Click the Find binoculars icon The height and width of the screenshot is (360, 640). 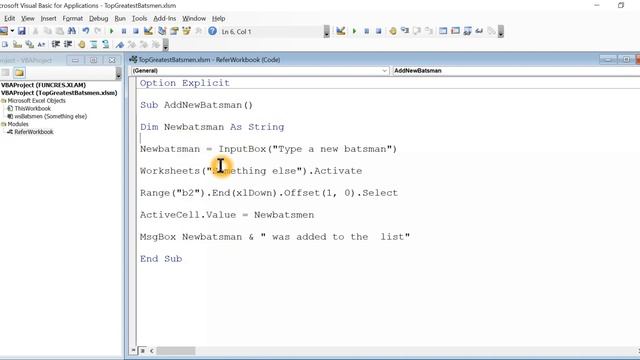coord(72,31)
